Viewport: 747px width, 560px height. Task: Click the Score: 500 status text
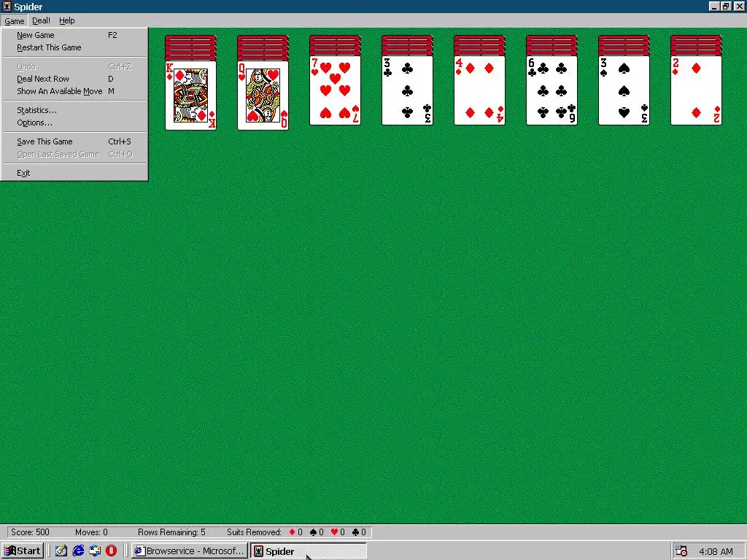coord(30,532)
